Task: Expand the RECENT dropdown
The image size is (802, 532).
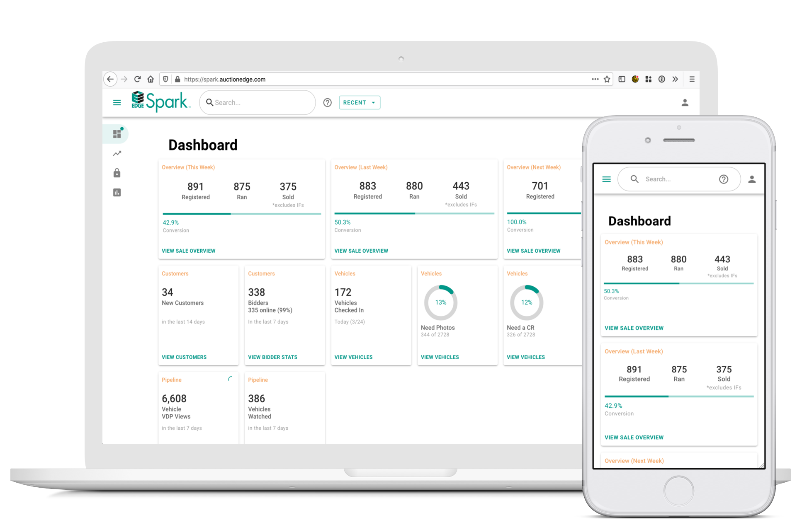Action: pos(359,102)
